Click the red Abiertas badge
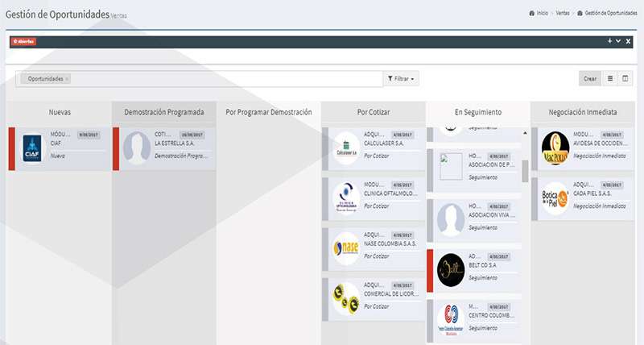 24,41
